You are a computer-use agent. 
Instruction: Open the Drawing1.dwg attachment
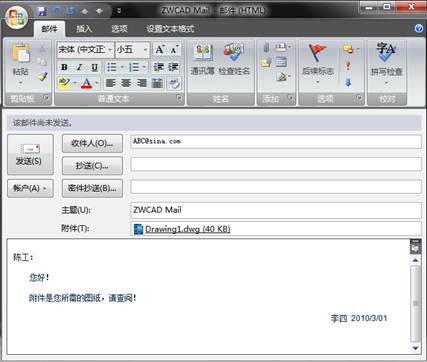[x=182, y=229]
